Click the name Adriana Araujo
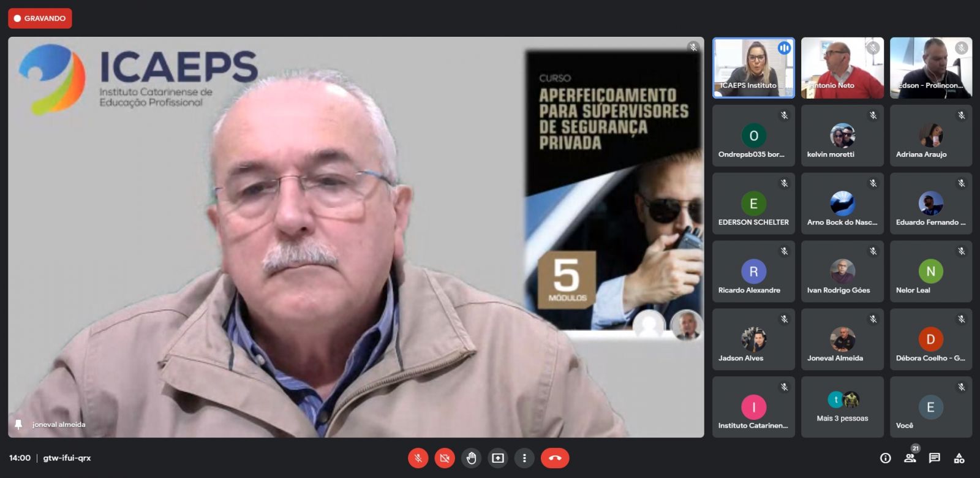The image size is (980, 478). (921, 154)
